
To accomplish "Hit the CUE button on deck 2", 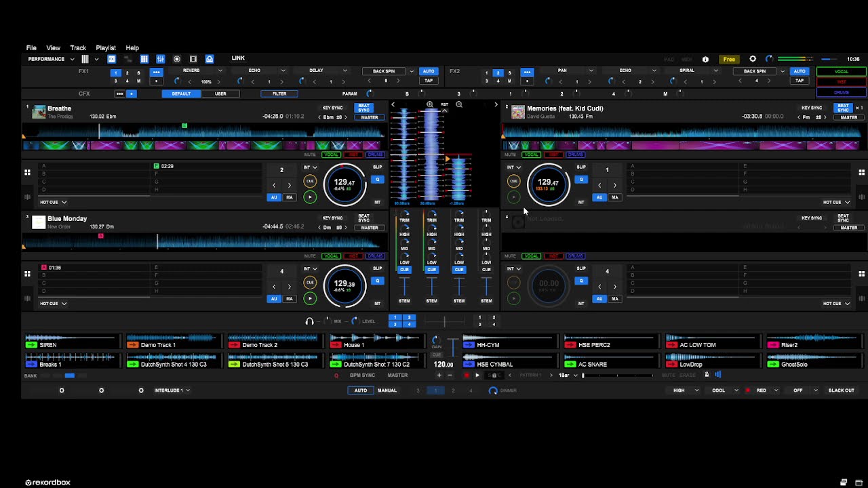I will [x=513, y=181].
